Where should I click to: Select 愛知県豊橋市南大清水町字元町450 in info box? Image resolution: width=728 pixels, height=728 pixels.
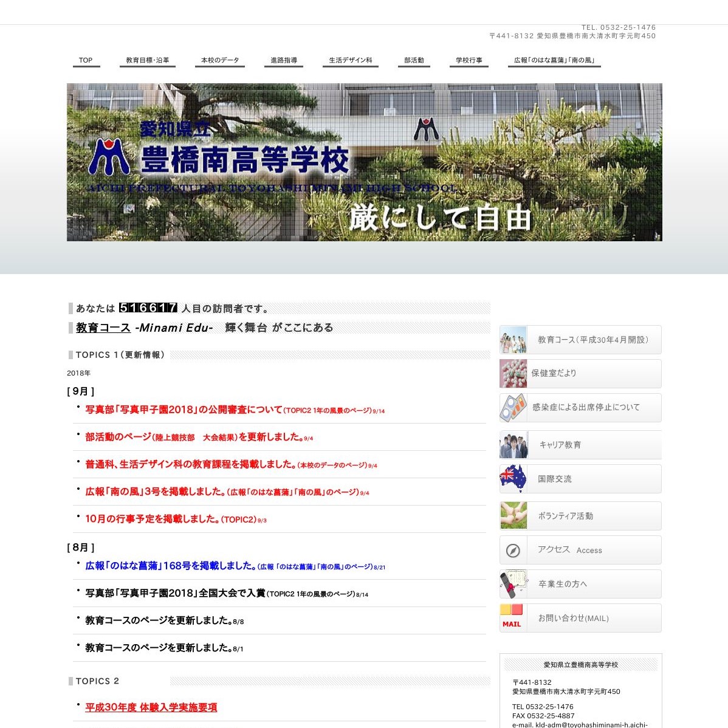pyautogui.click(x=566, y=692)
